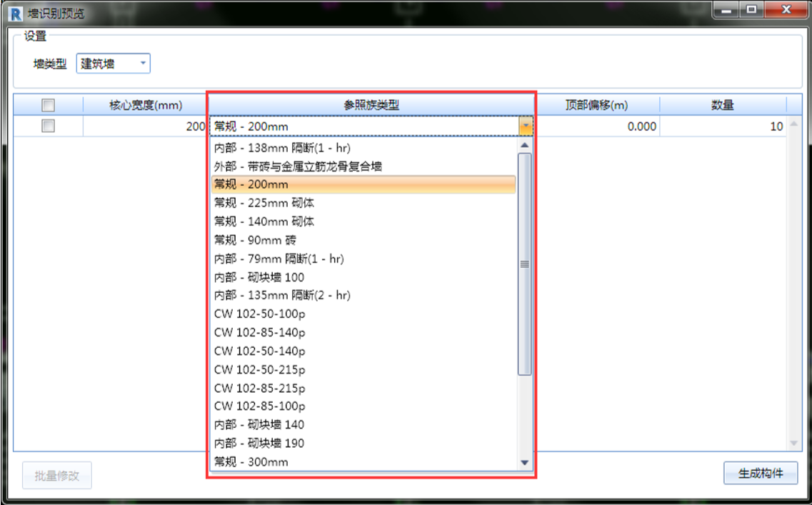Click dropdown list scroll up arrow
This screenshot has height=505, width=812.
coord(525,145)
